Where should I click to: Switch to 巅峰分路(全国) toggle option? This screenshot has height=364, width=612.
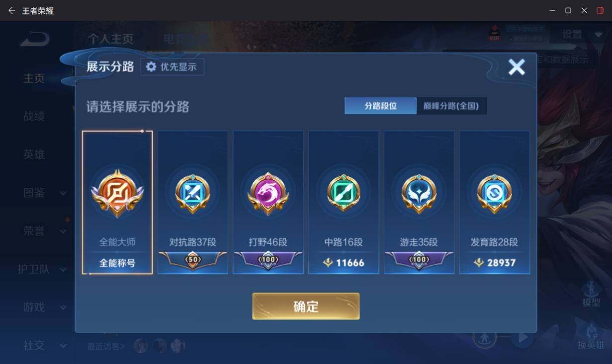(451, 106)
